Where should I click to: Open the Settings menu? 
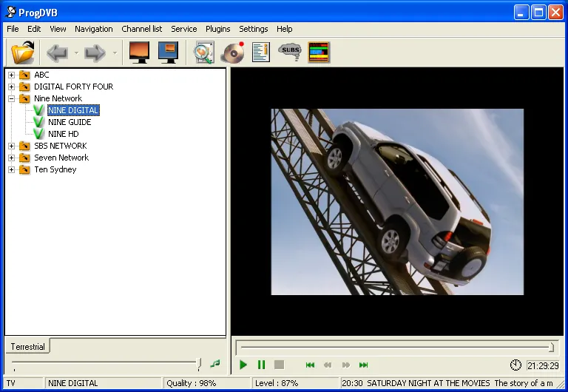click(254, 29)
